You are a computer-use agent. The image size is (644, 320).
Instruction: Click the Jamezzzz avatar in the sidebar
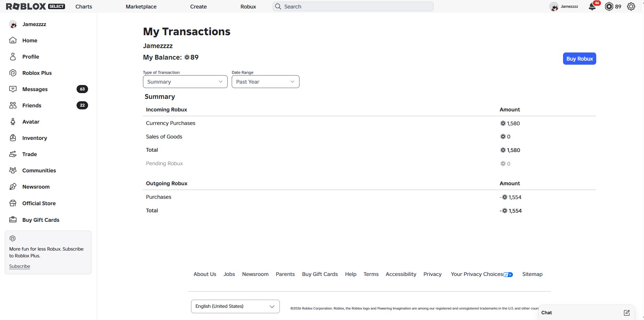pyautogui.click(x=13, y=24)
